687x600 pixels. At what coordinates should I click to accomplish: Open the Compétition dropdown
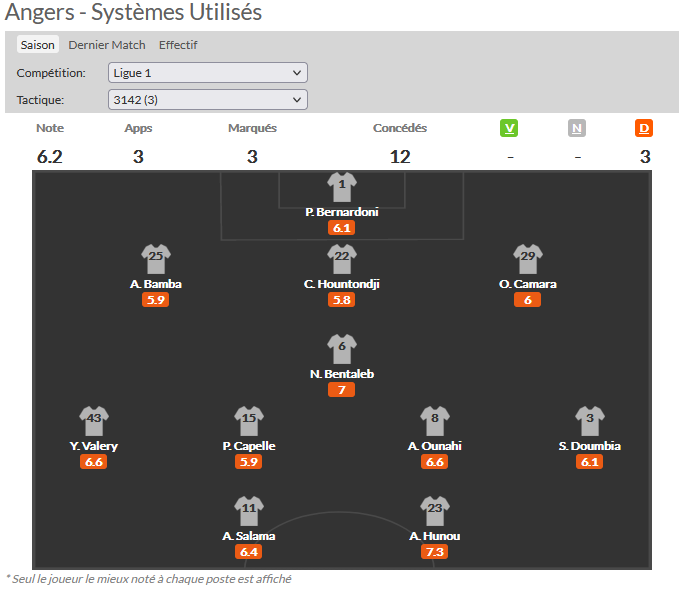click(207, 73)
